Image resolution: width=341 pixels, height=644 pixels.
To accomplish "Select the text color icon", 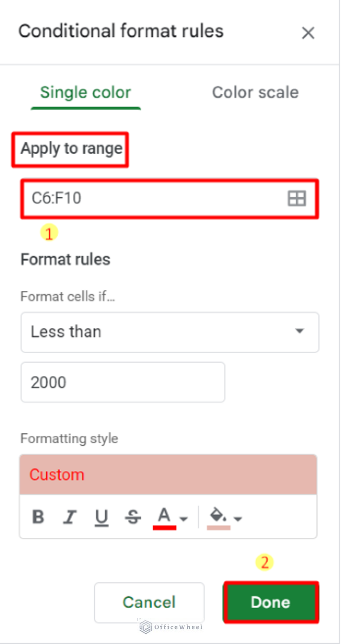I will pos(164,517).
